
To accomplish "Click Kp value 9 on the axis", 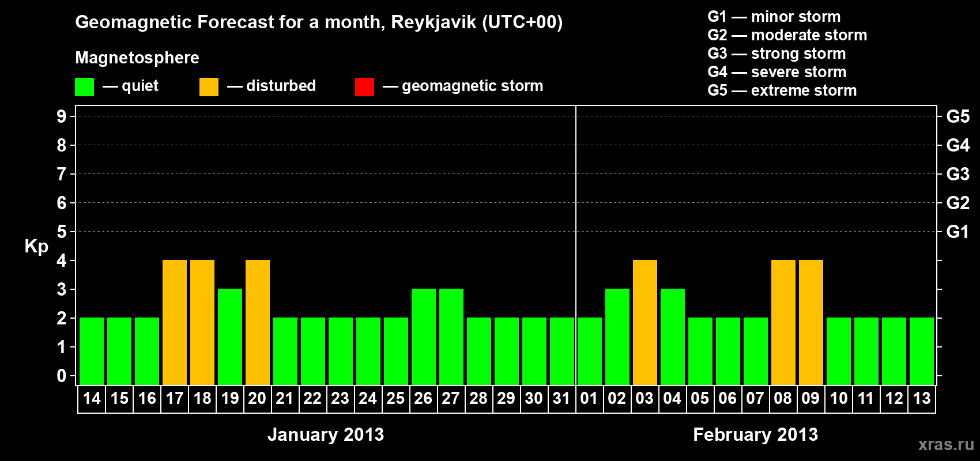I will pos(62,116).
